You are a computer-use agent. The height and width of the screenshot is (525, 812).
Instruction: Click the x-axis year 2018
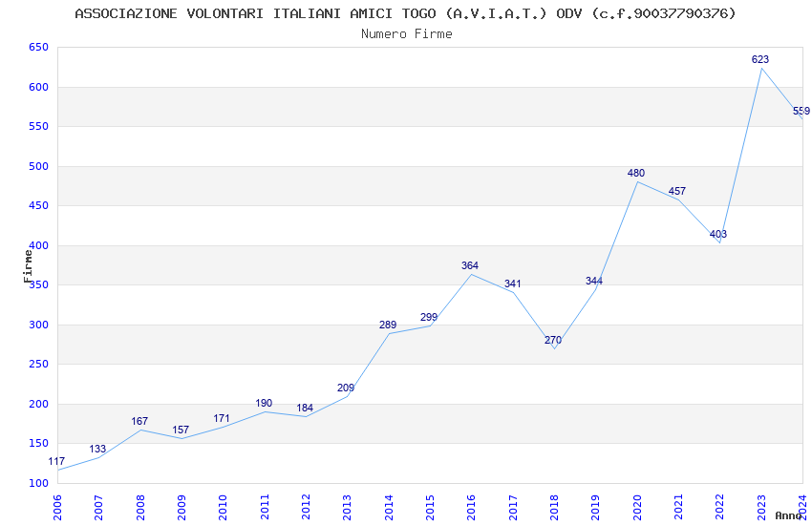[555, 507]
